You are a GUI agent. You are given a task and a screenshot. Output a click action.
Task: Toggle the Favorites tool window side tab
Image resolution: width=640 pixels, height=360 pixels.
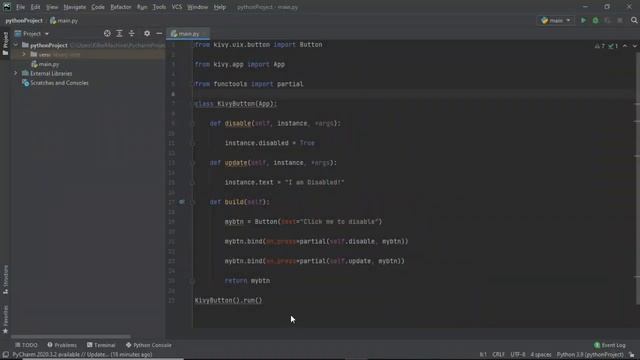click(x=5, y=319)
